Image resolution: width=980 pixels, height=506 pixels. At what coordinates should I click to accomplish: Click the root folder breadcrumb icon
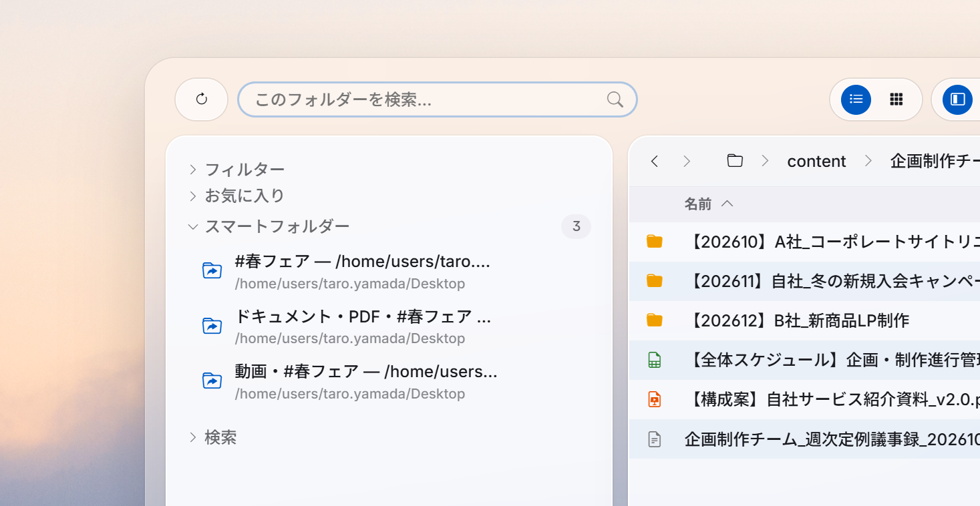[735, 161]
